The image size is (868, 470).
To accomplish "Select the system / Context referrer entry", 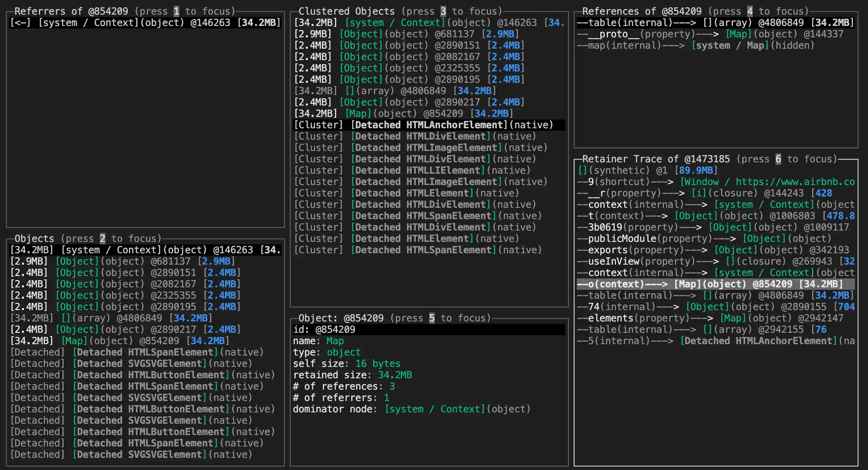I will 144,23.
